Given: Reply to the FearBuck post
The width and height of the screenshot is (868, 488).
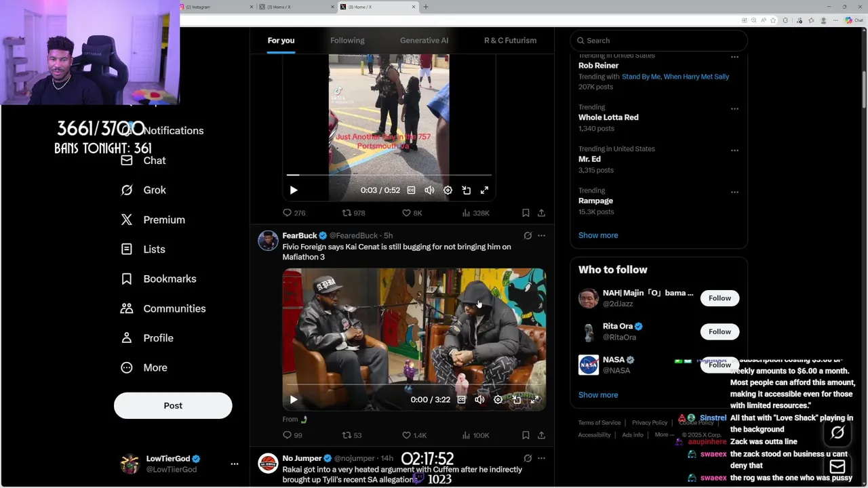Looking at the screenshot, I should point(292,435).
